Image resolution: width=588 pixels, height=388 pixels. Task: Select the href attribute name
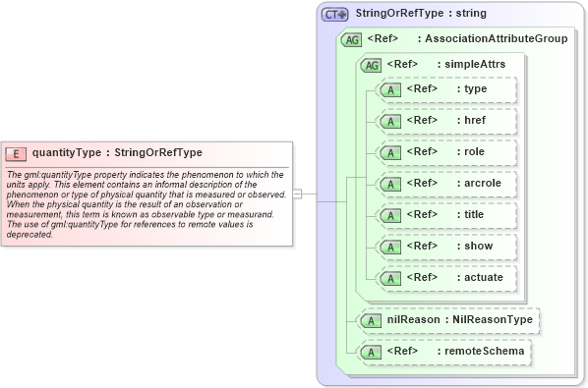(x=475, y=120)
